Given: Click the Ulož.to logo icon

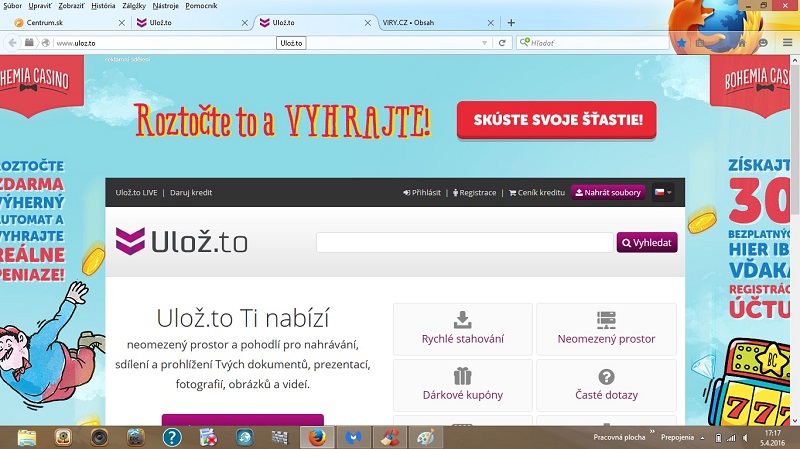Looking at the screenshot, I should (131, 241).
